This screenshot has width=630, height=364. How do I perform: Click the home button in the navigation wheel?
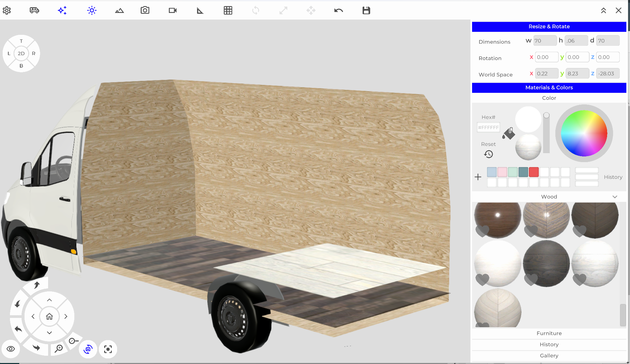point(49,316)
